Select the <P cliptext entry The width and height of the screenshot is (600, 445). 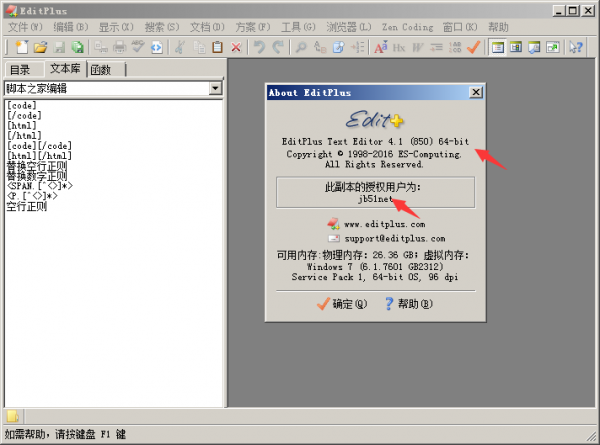tap(32, 196)
